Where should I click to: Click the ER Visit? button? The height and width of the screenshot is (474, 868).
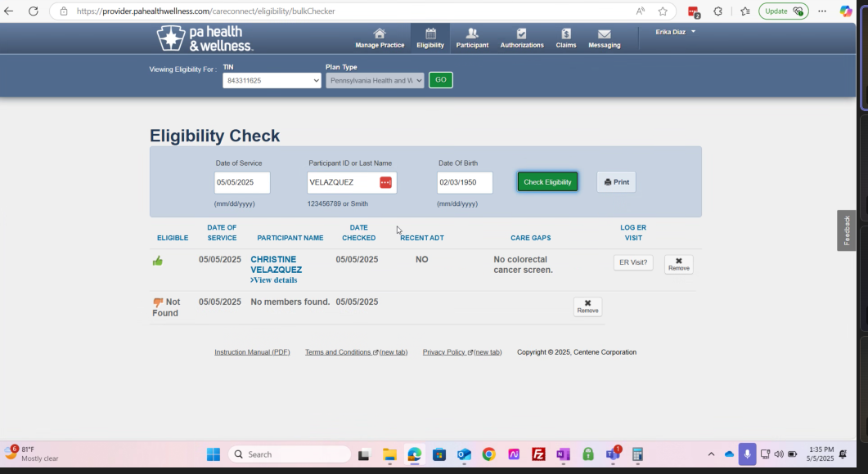pyautogui.click(x=632, y=262)
